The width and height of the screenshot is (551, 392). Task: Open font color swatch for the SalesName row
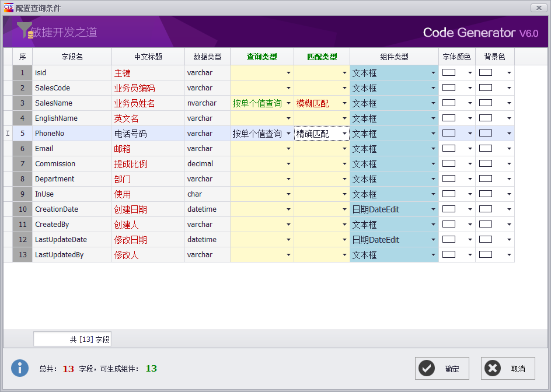click(x=449, y=103)
